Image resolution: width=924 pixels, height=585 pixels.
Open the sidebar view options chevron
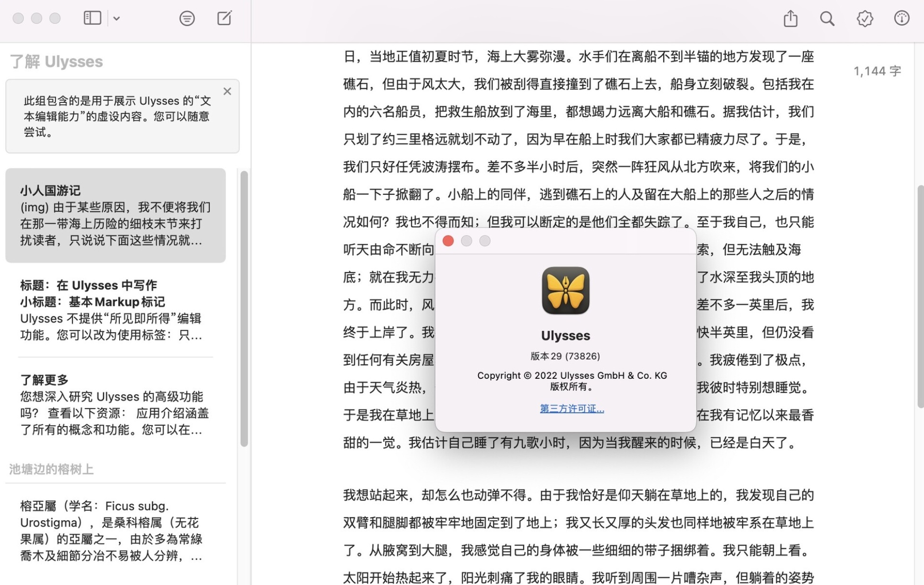coord(116,18)
